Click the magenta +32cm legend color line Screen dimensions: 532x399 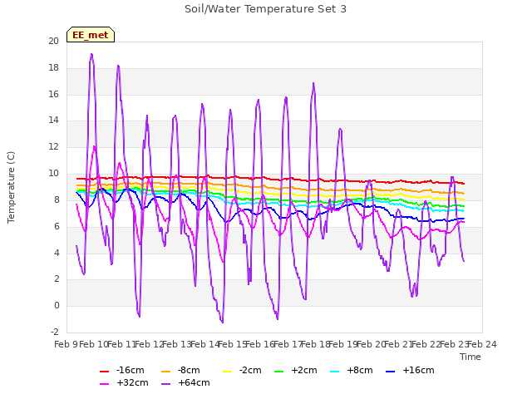coord(104,384)
